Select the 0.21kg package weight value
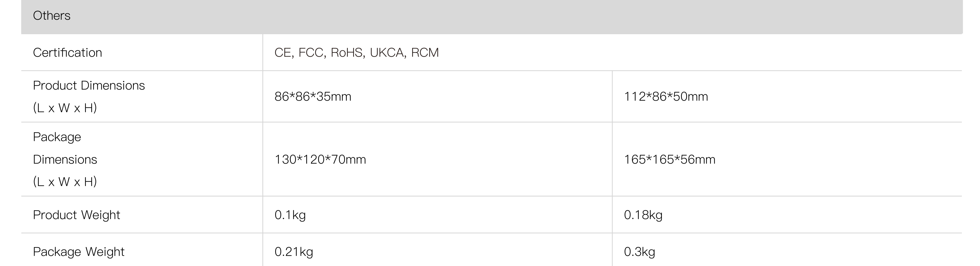Image resolution: width=980 pixels, height=266 pixels. click(294, 252)
